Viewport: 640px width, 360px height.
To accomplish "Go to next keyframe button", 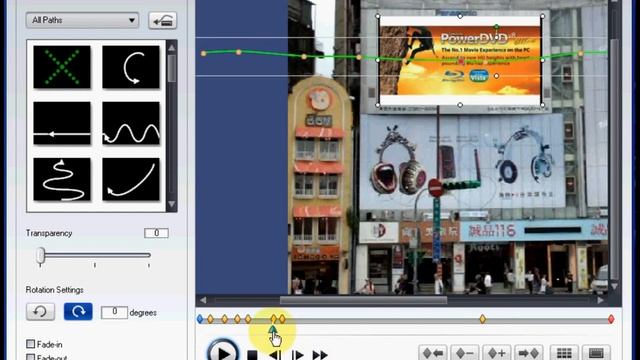I will (x=529, y=353).
